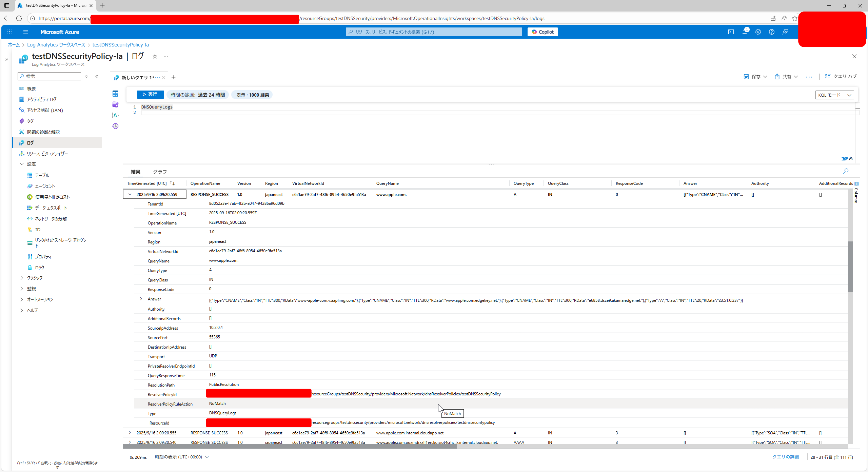Favorite the workspace with star icon

155,57
